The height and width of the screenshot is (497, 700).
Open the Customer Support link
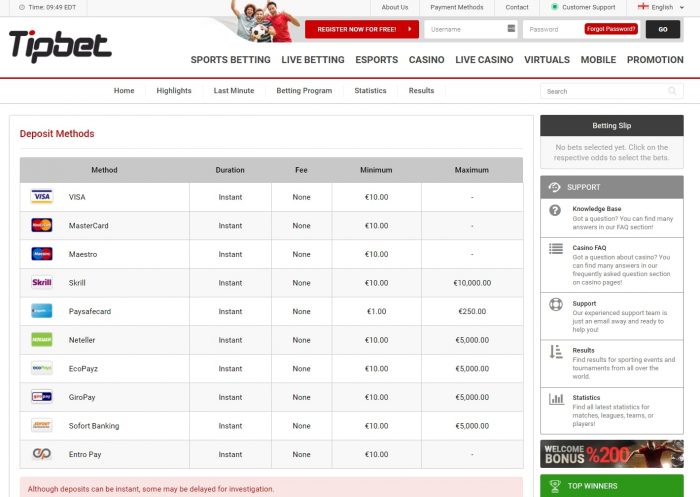coord(588,7)
